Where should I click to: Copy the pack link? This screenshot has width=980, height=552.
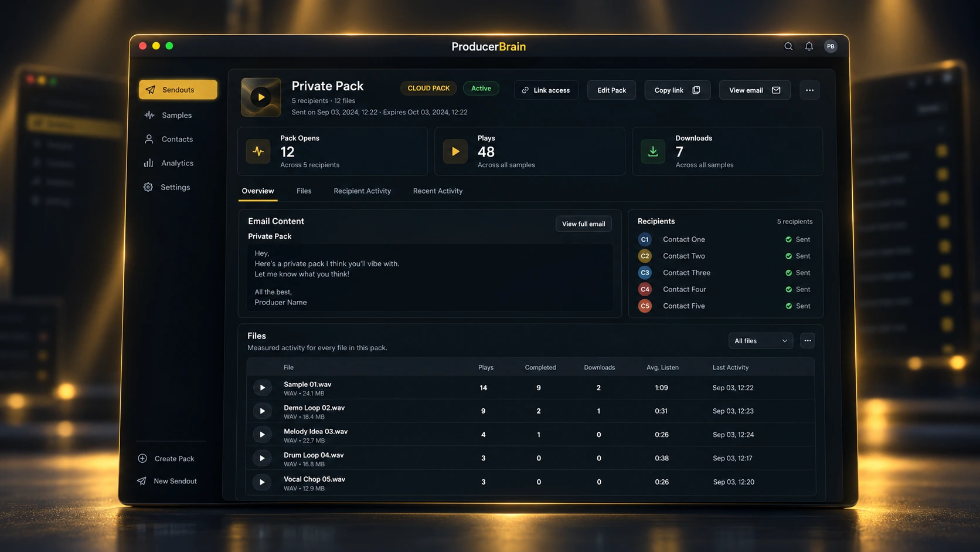677,90
